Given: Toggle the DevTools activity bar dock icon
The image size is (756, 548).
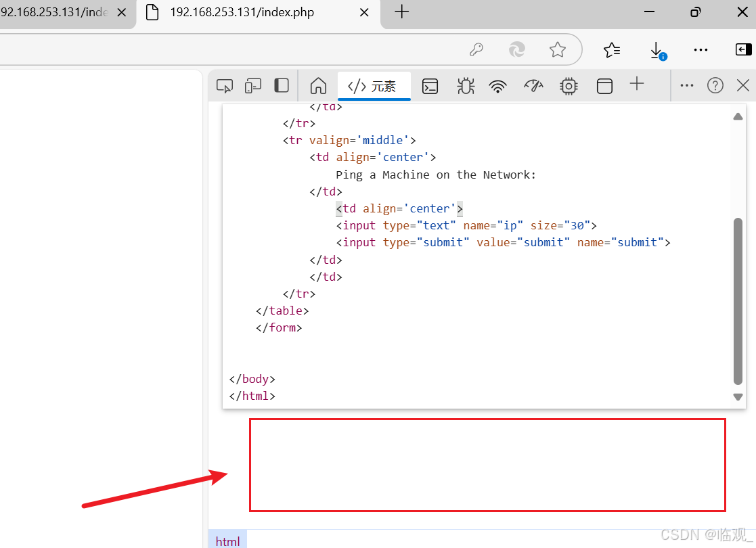Looking at the screenshot, I should pyautogui.click(x=282, y=86).
